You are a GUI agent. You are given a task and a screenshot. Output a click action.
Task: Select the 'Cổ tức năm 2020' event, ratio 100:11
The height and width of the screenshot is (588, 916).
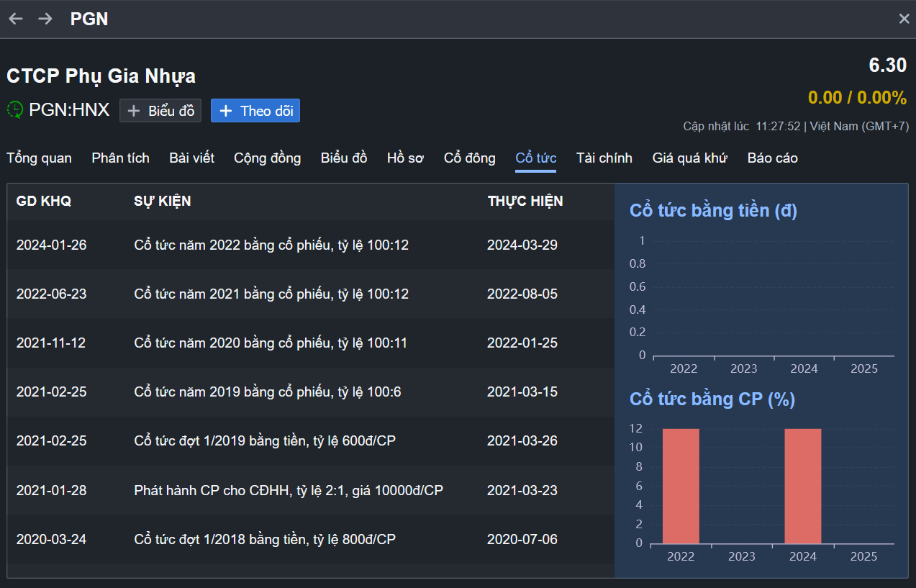(271, 343)
